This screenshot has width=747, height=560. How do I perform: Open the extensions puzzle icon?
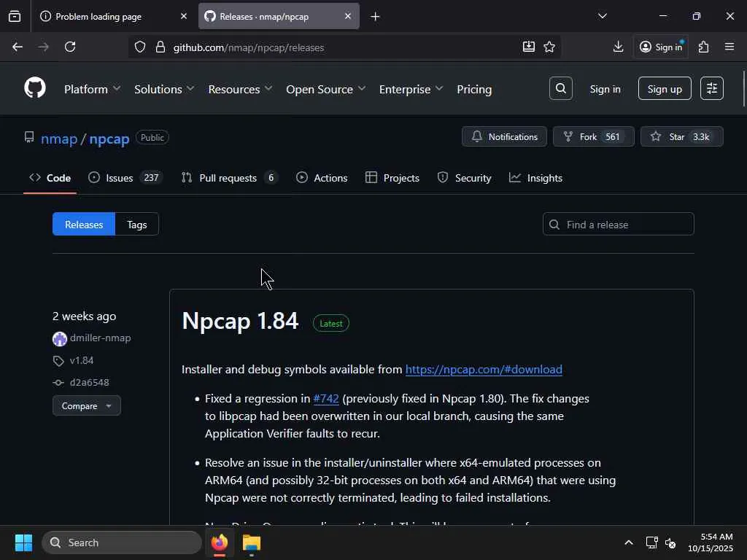(x=704, y=47)
